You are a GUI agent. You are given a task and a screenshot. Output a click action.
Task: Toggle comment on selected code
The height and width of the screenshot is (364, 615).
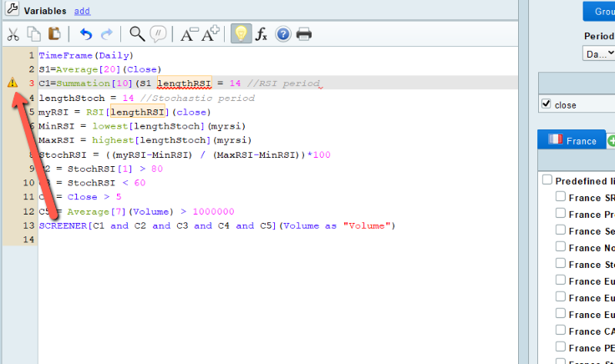tap(158, 34)
